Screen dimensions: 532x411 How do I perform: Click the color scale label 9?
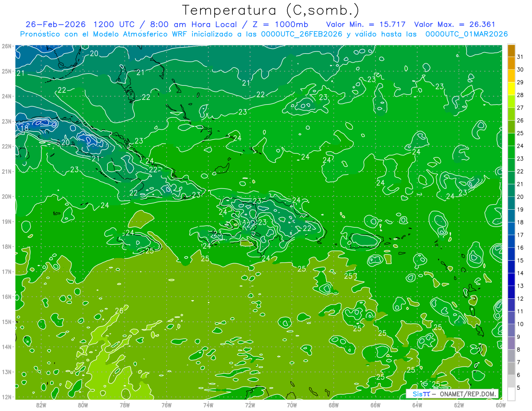(x=519, y=337)
